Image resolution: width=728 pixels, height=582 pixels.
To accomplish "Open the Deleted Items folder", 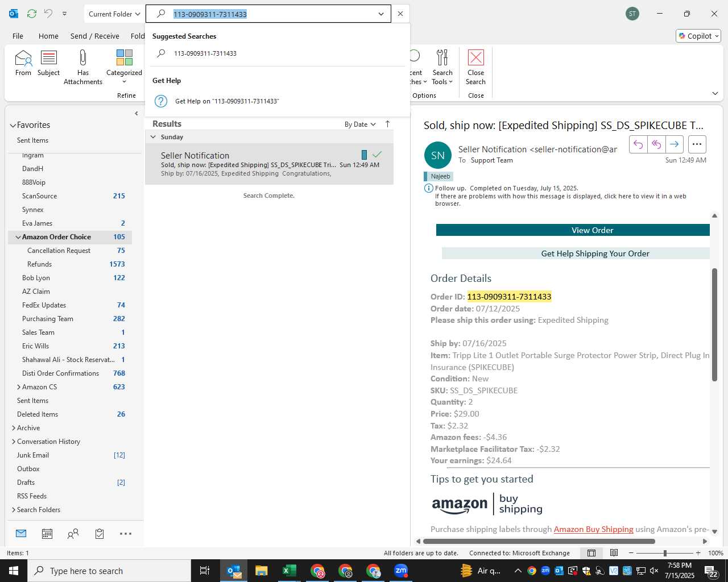I will tap(38, 414).
